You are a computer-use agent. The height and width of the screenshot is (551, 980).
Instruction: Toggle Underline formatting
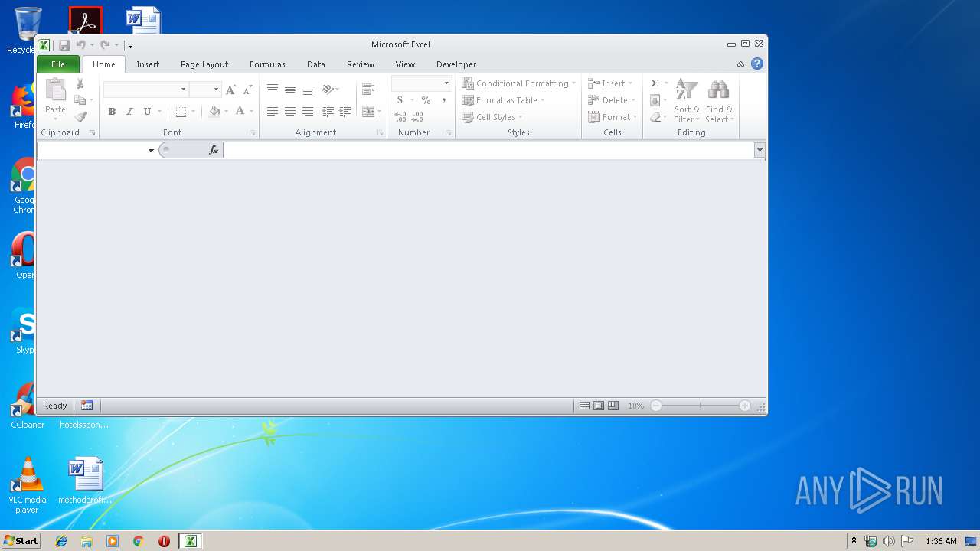(147, 112)
